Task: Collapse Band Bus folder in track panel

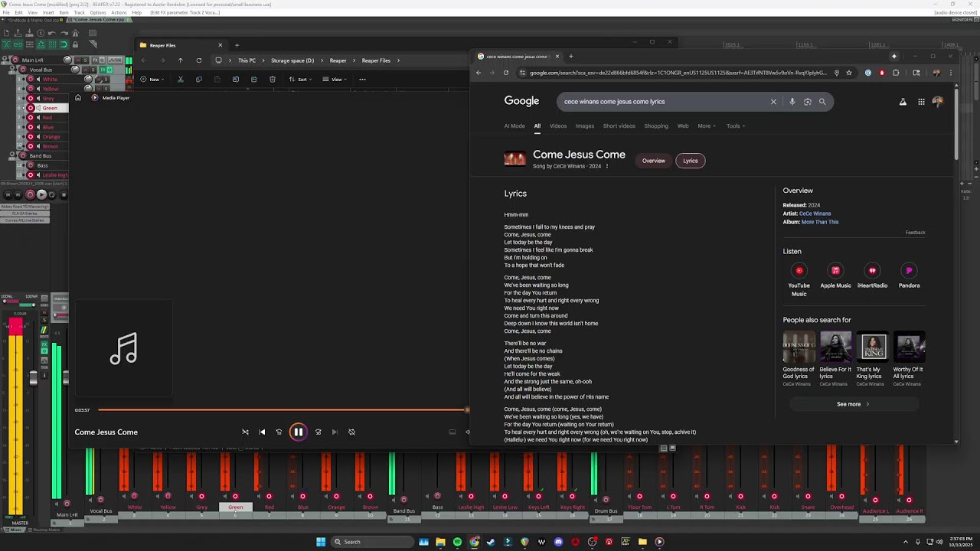Action: (13, 155)
